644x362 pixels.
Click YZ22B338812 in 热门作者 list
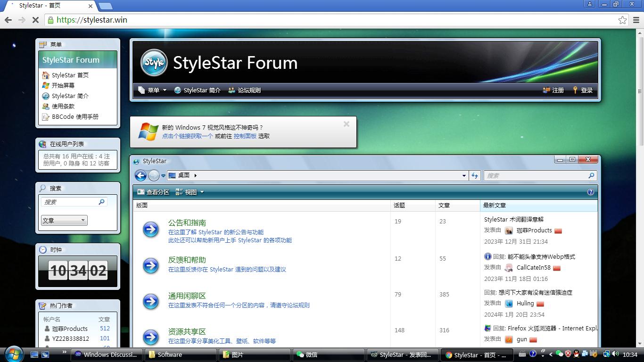71,338
